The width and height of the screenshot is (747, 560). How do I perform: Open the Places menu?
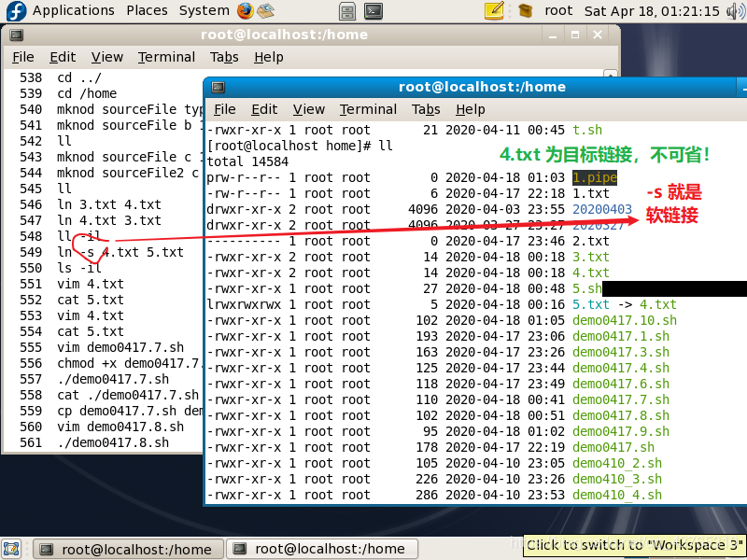(147, 10)
